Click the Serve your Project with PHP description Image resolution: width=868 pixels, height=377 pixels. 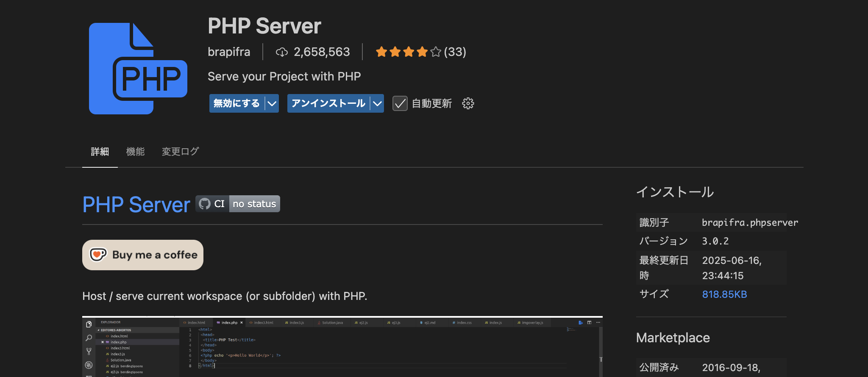(284, 76)
